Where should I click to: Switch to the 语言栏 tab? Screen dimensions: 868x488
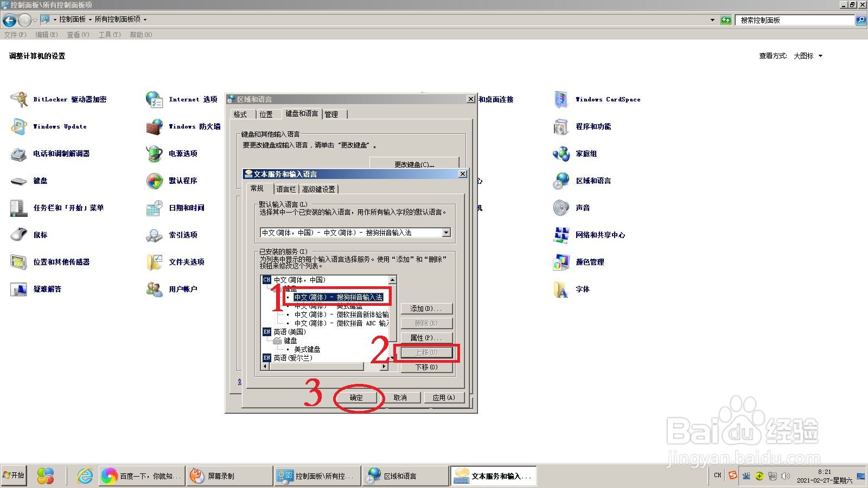286,189
